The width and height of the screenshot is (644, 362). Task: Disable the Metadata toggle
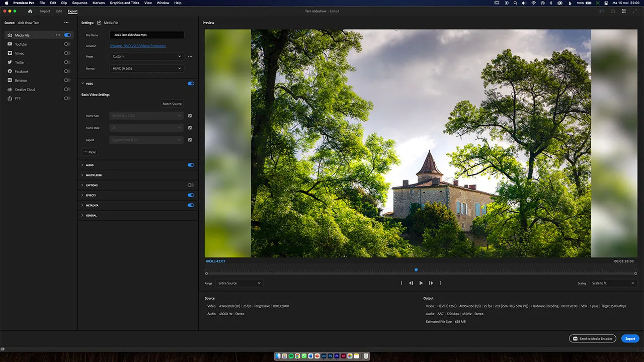click(191, 205)
